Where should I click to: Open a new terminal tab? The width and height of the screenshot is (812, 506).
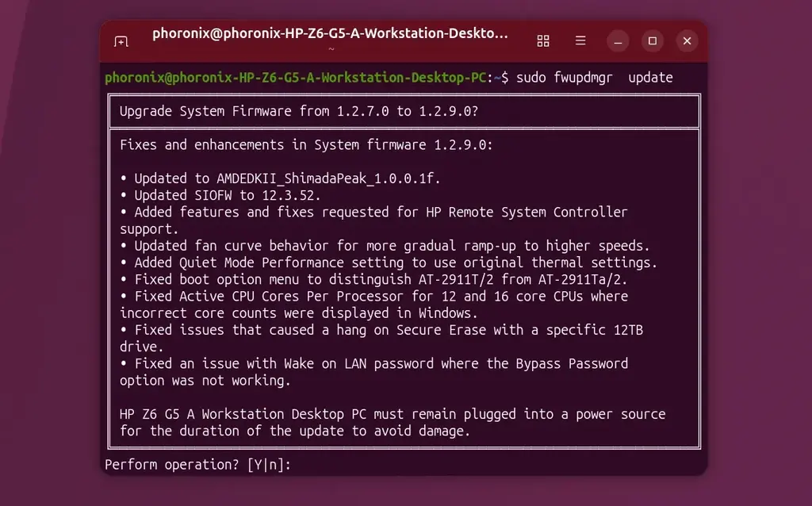(121, 41)
